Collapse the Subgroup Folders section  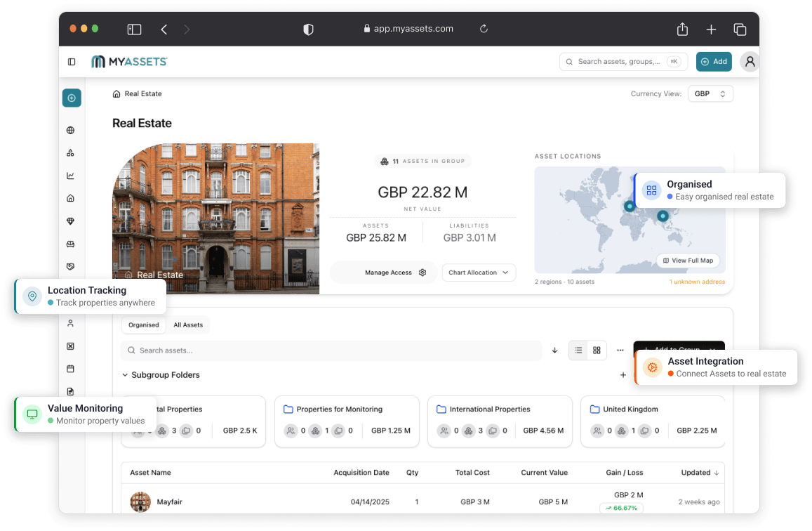coord(125,375)
